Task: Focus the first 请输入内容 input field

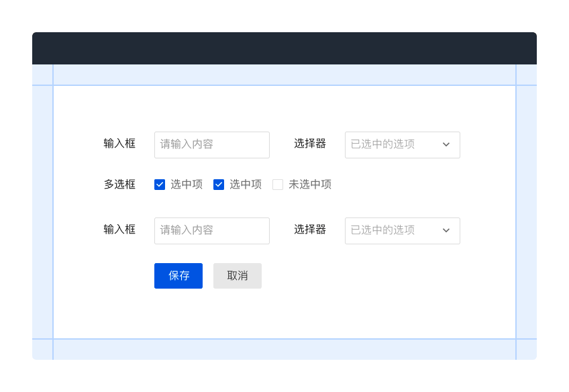Action: click(x=212, y=145)
